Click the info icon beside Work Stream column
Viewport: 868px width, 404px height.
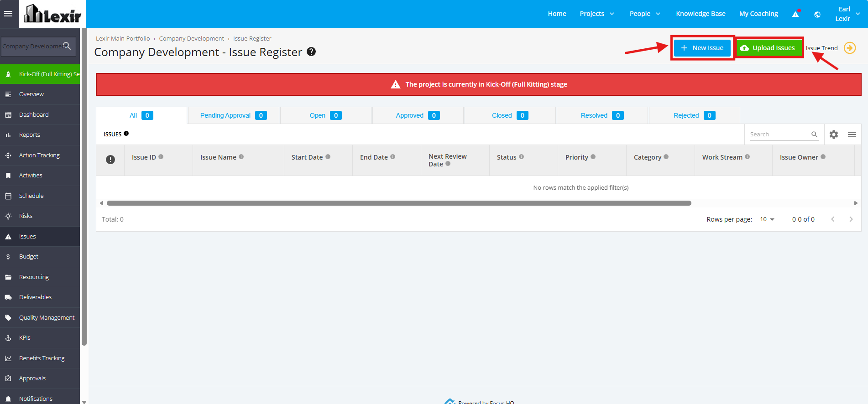point(748,157)
